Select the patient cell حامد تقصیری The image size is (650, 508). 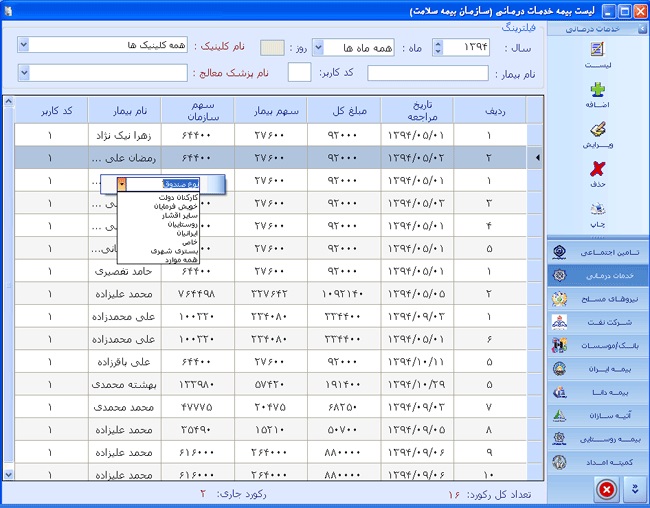pos(125,271)
